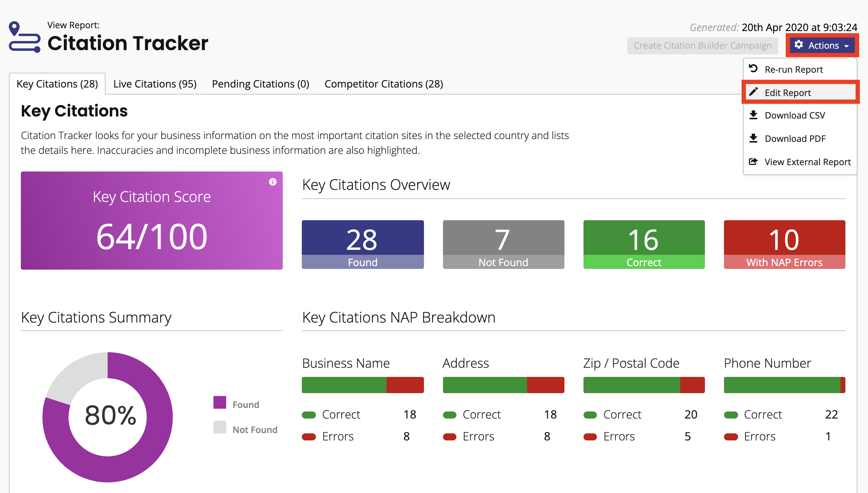Click the View External Report share icon
The image size is (868, 493).
pos(753,161)
